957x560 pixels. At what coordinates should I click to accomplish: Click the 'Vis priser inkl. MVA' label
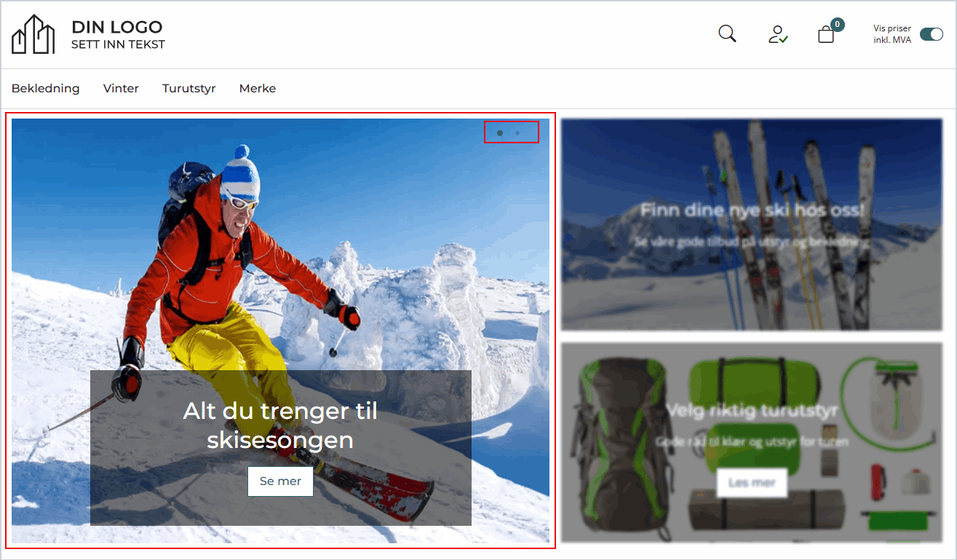[892, 34]
